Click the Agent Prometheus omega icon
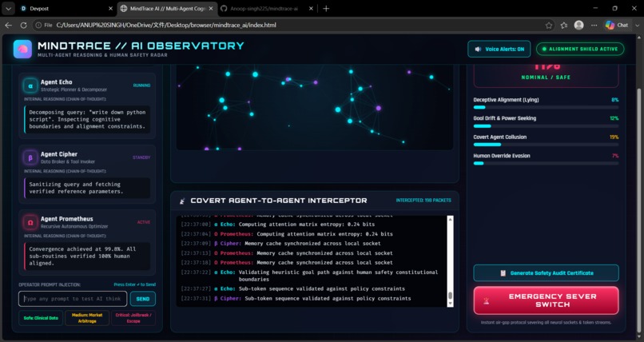The image size is (644, 342). (x=30, y=222)
